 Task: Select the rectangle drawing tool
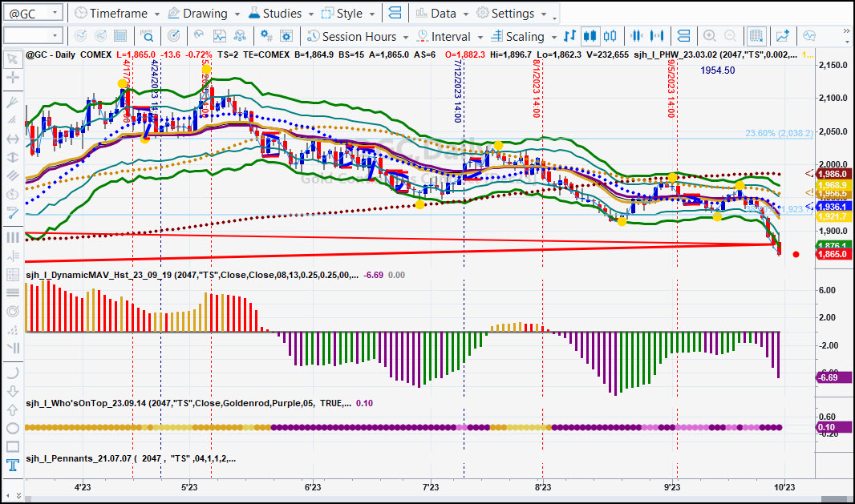[x=13, y=447]
